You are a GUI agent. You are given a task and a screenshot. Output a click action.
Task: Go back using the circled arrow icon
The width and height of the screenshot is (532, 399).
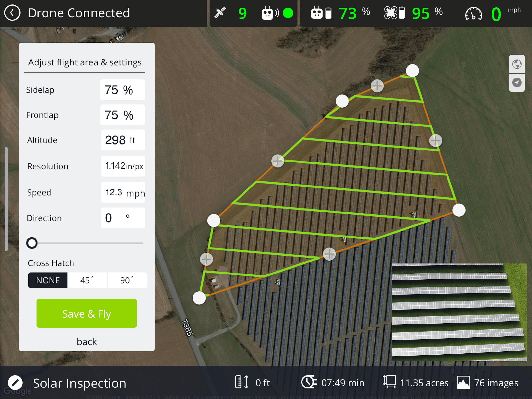tap(12, 13)
